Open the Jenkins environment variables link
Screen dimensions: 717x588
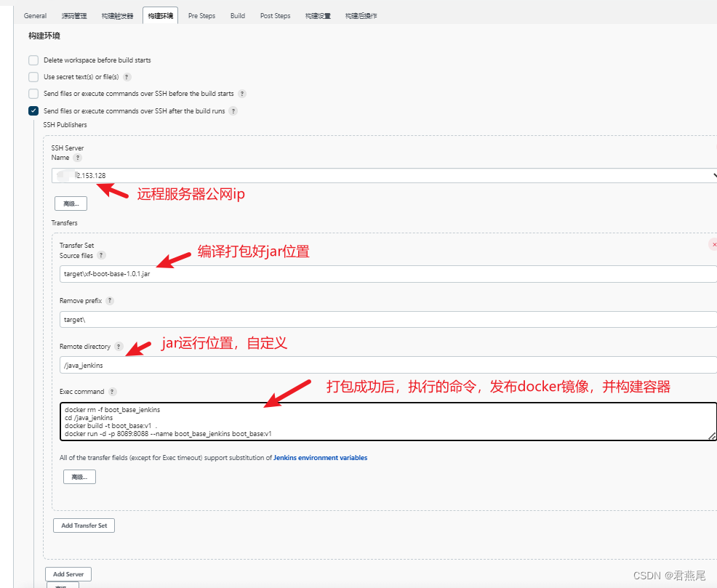320,458
